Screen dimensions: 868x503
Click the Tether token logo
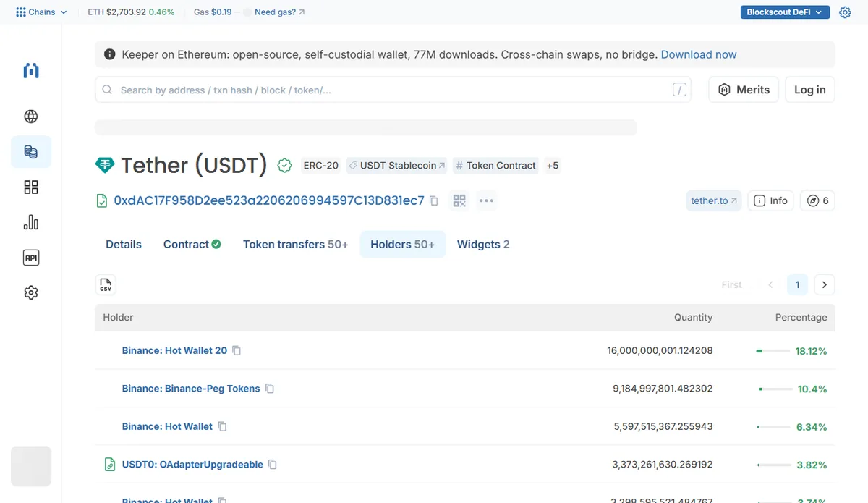(105, 165)
